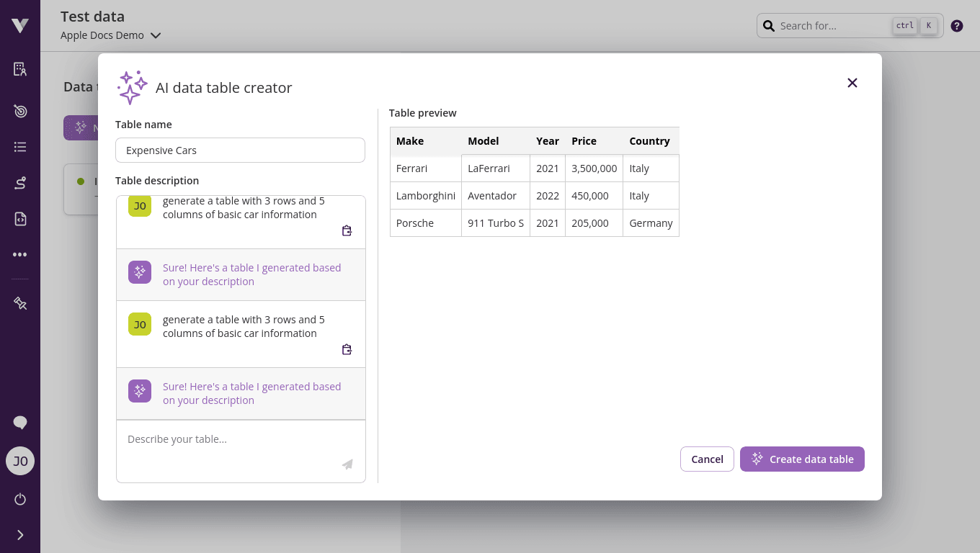980x553 pixels.
Task: Click the Describe your table input box
Action: [x=240, y=439]
